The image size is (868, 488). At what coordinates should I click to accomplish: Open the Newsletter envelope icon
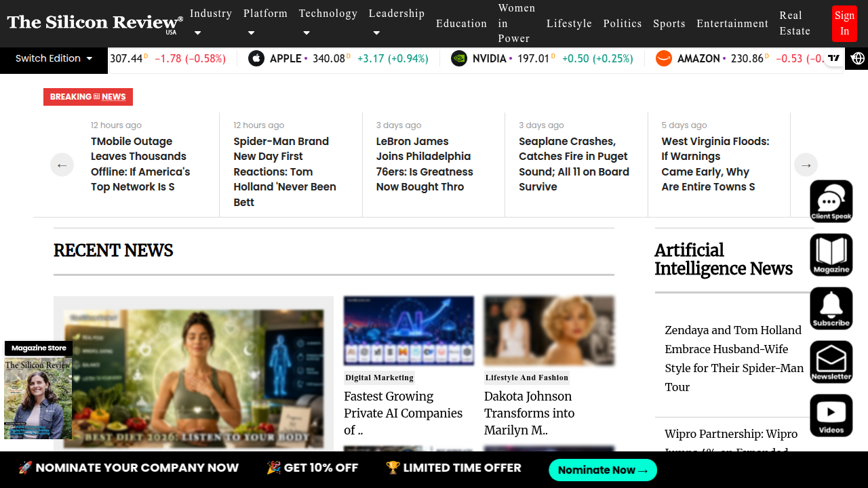(831, 362)
